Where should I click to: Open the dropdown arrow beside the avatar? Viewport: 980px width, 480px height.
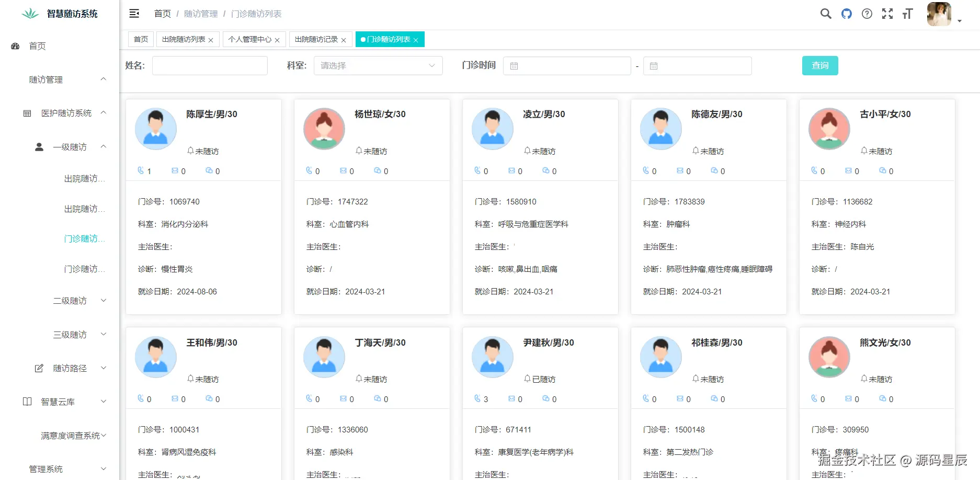click(x=960, y=21)
